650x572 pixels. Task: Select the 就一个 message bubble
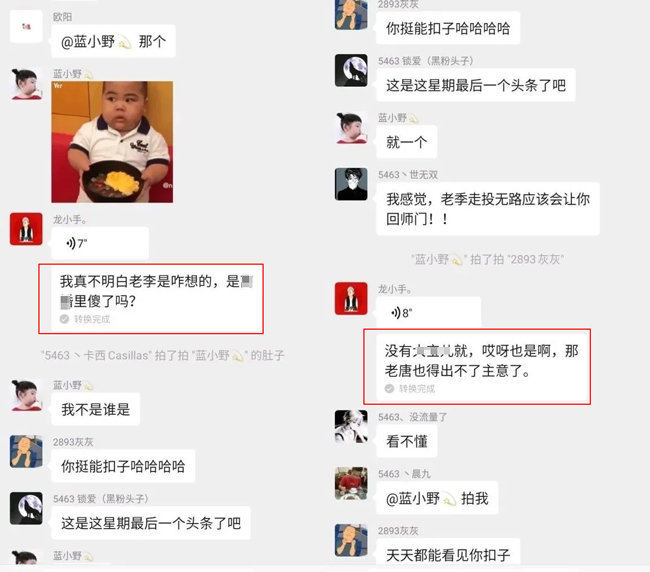(x=407, y=142)
